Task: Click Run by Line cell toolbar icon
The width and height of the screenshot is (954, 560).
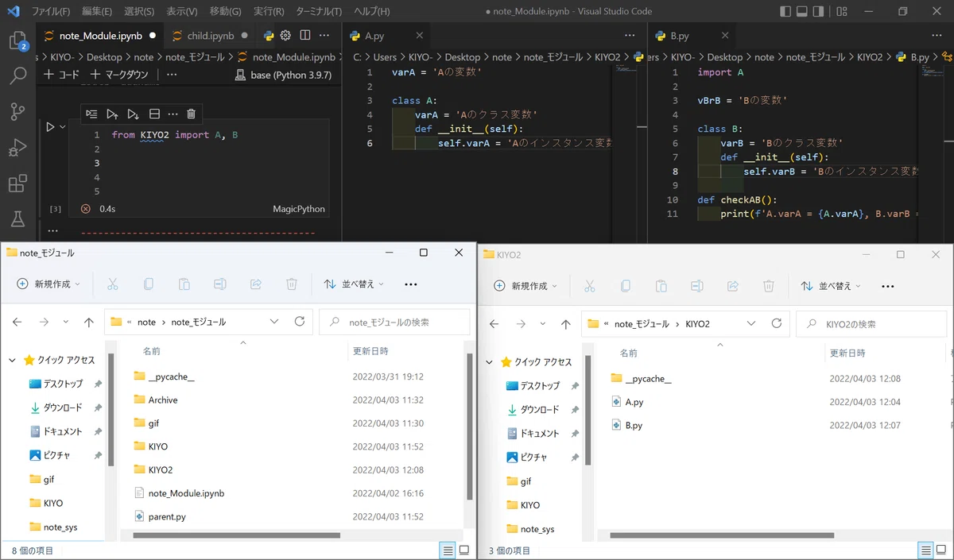Action: (92, 114)
